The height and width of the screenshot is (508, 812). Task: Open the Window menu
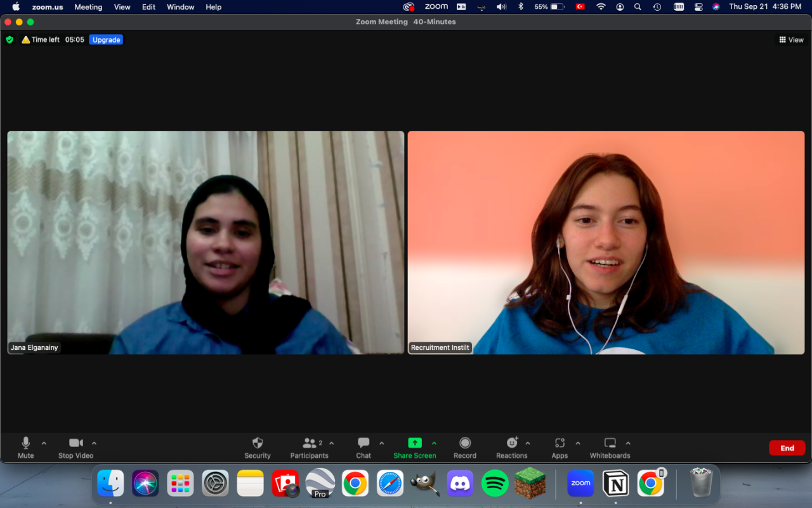[x=181, y=7]
